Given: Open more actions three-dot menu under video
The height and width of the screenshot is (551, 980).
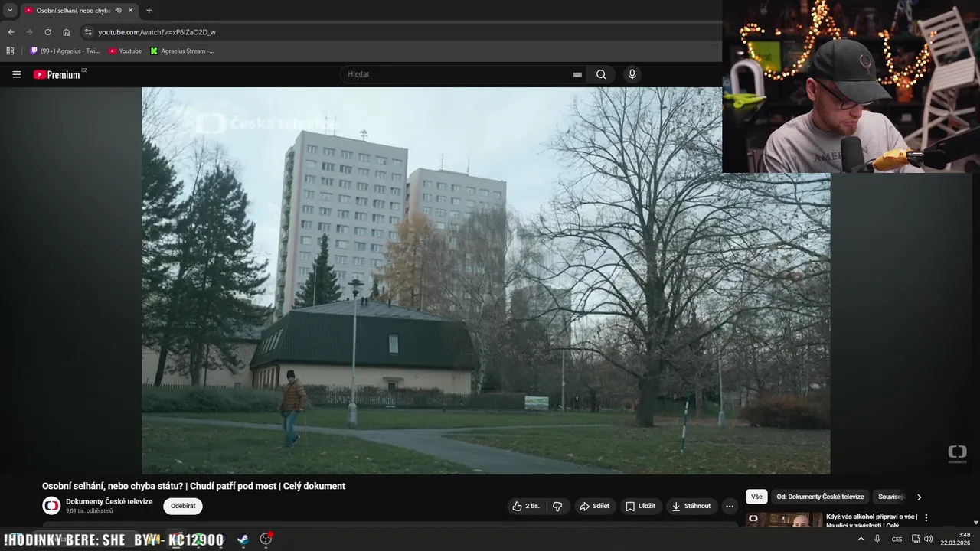Looking at the screenshot, I should [x=729, y=506].
